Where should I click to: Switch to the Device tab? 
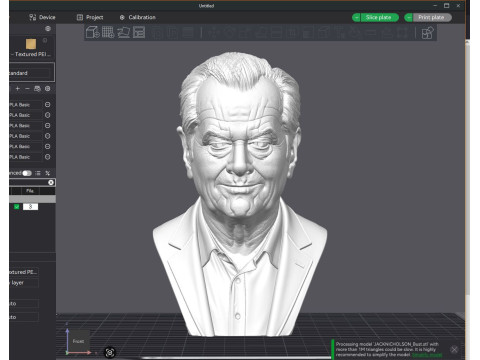42,17
